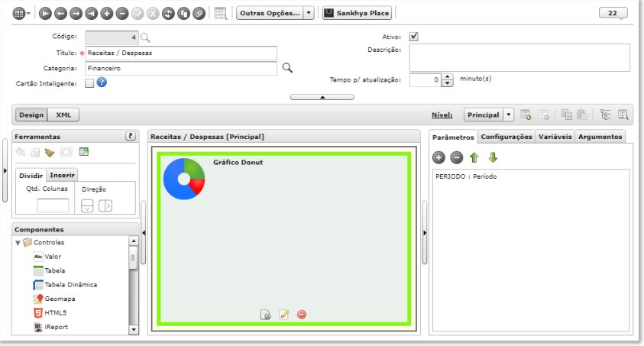644x346 pixels.
Task: Search Categoria with magnifier icon
Action: (x=287, y=68)
